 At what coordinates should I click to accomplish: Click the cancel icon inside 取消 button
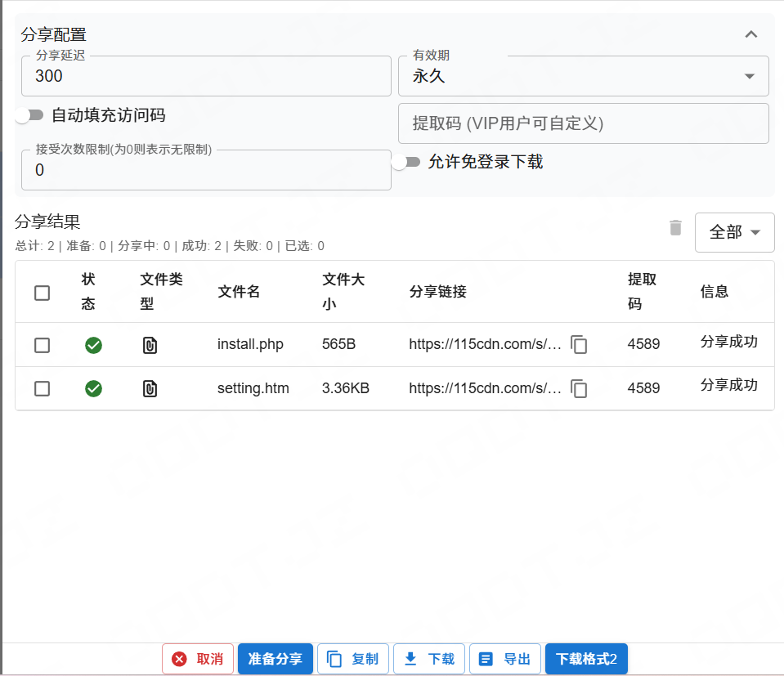(x=179, y=659)
